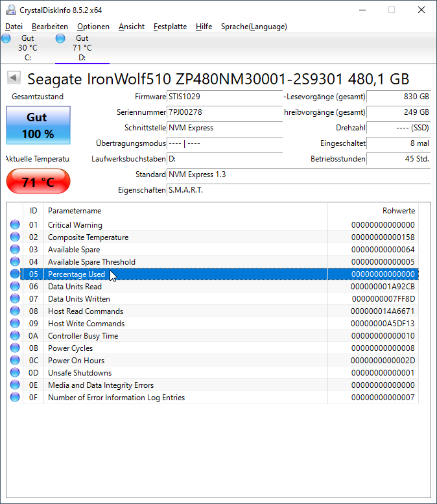Viewport: 437px width, 504px height.
Task: Open the Festplatte menu
Action: click(x=170, y=27)
